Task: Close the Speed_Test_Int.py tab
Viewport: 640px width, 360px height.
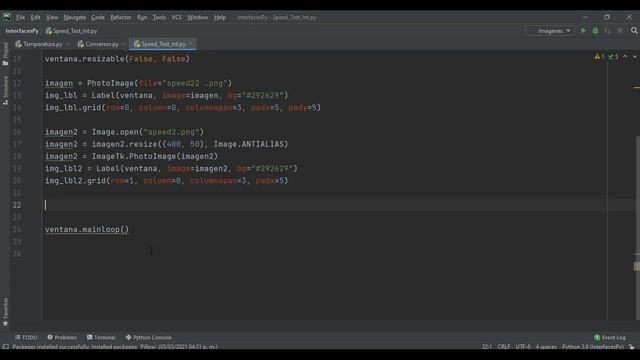Action: pos(191,44)
